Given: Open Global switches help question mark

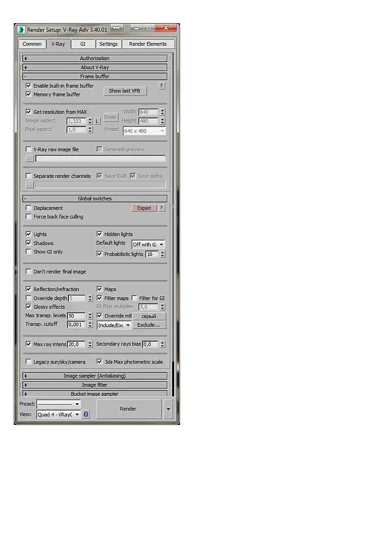Looking at the screenshot, I should point(161,208).
